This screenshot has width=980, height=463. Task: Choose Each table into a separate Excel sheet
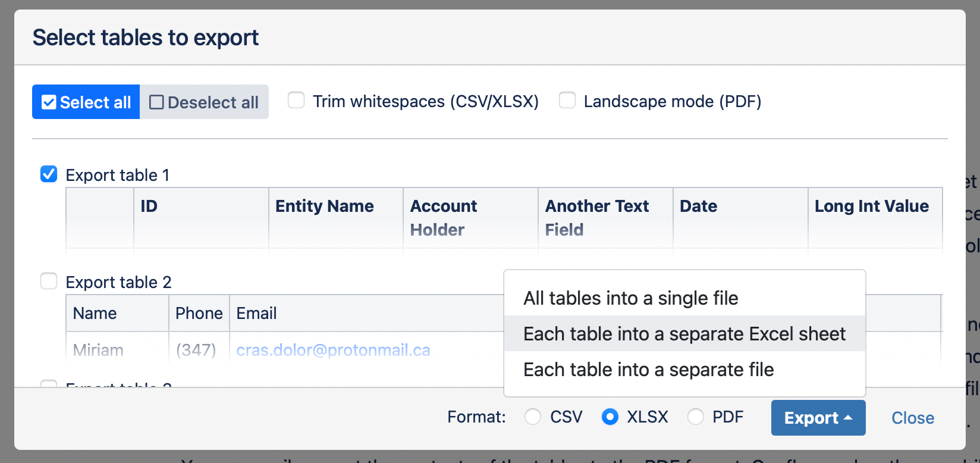[x=684, y=333]
